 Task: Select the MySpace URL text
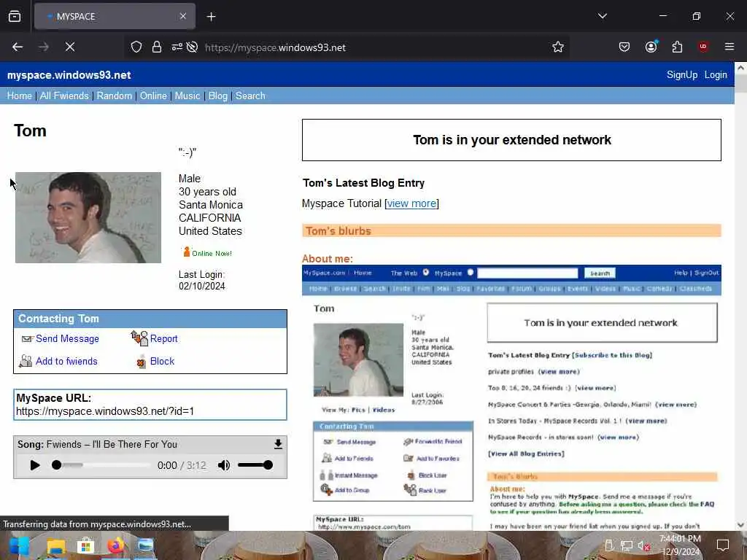(x=105, y=411)
